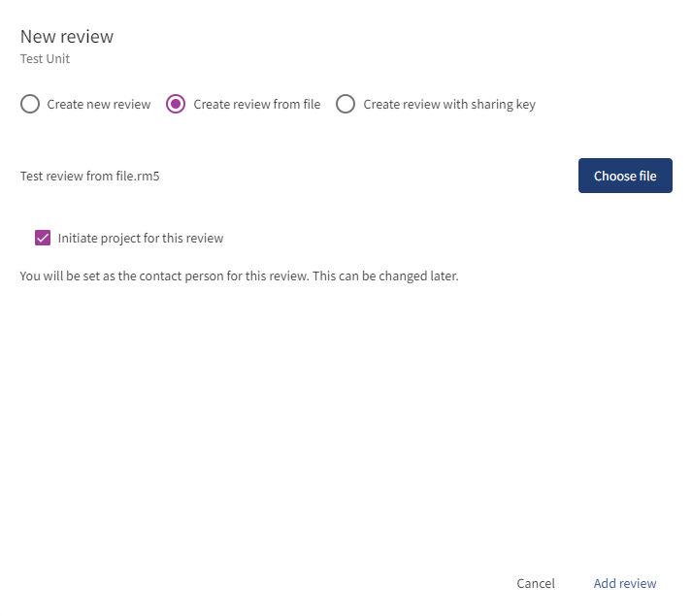The image size is (692, 616).
Task: Click the filled purple radio dot icon
Action: (x=176, y=105)
